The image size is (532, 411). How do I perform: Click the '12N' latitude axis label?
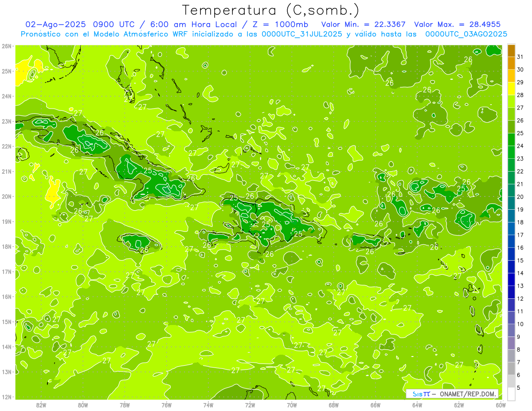point(6,397)
